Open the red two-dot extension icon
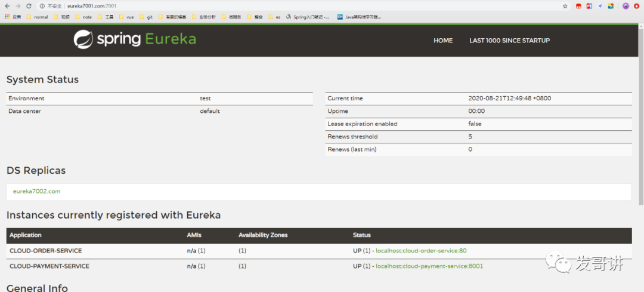The height and width of the screenshot is (292, 644). pos(578,6)
